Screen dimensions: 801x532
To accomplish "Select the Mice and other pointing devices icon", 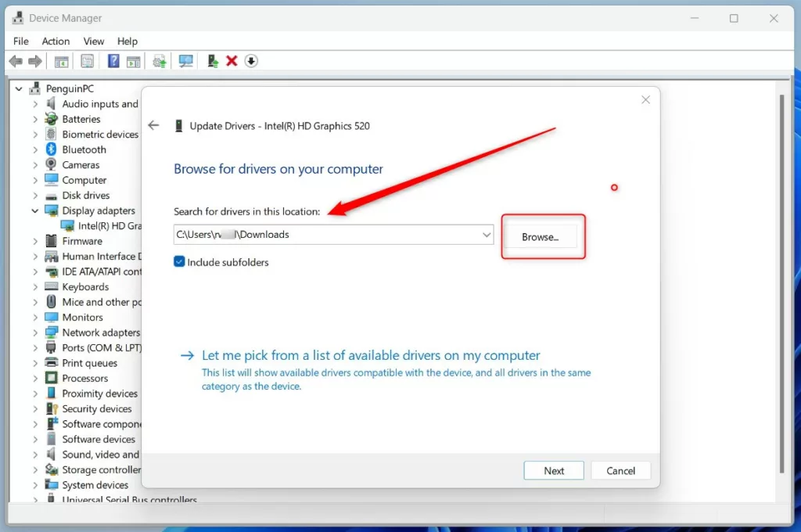I will pos(51,301).
